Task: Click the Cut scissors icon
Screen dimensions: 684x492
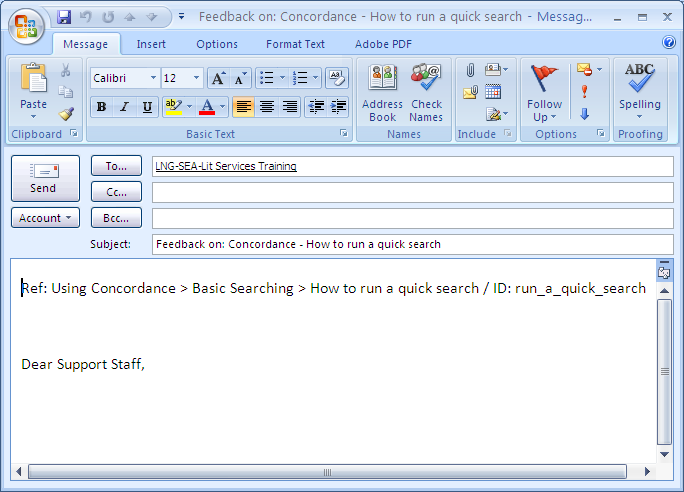Action: click(65, 70)
